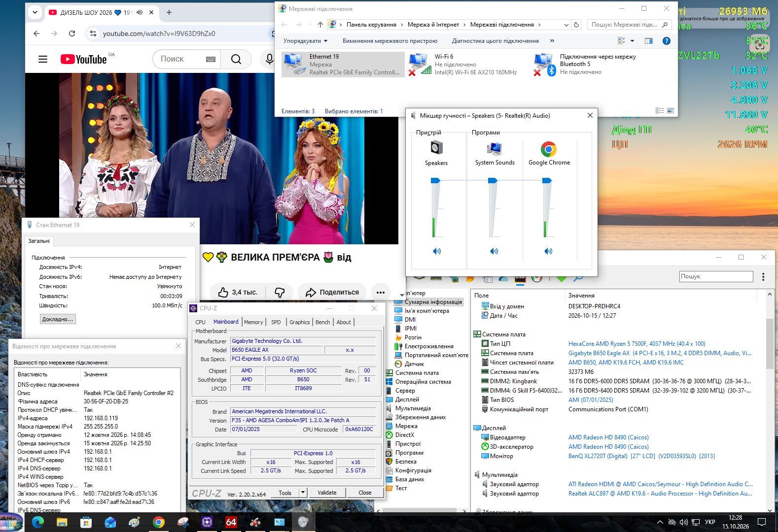Viewport: 778px width, 532px height.
Task: Select Датчик in the AIDA64 tree
Action: pos(414,364)
